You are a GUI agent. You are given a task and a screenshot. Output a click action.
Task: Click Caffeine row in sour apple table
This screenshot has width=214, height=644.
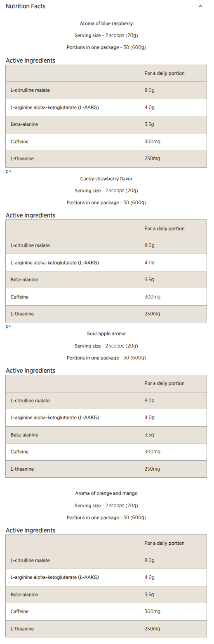coord(106,452)
